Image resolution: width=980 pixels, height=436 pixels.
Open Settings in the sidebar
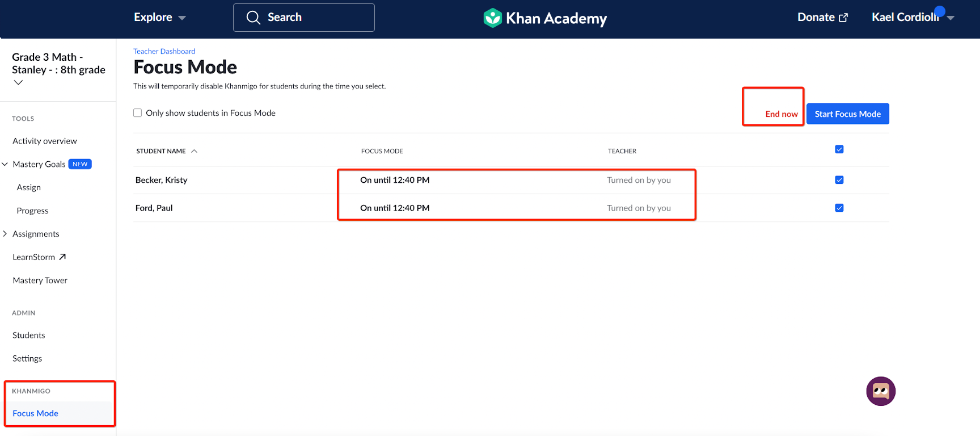tap(27, 358)
